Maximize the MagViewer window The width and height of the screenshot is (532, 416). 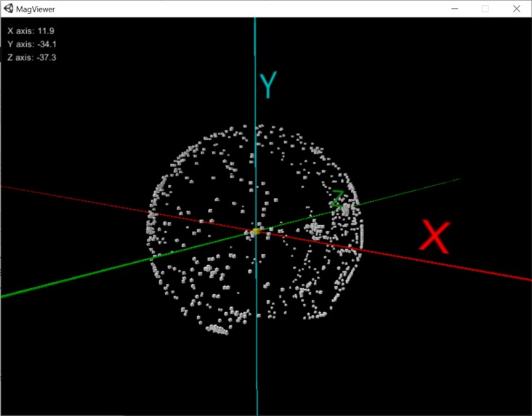tap(485, 9)
